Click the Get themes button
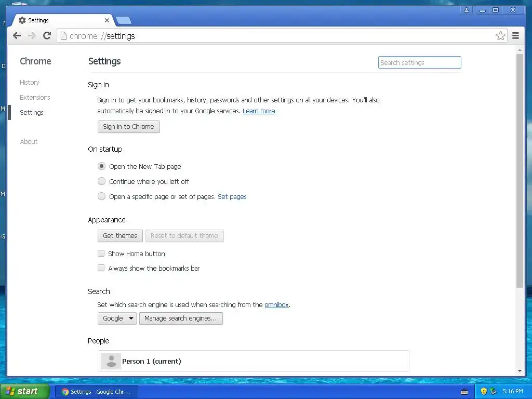Viewport: 532px width, 399px height. pos(120,236)
